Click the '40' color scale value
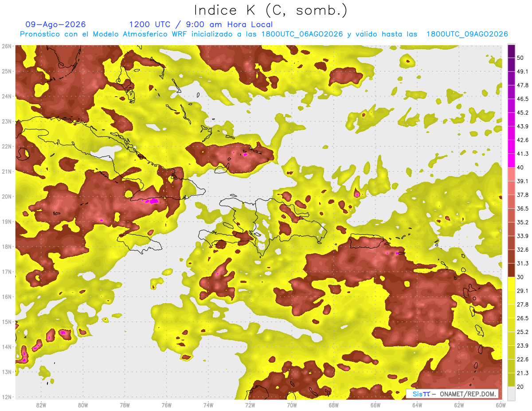The width and height of the screenshot is (532, 411). 520,167
